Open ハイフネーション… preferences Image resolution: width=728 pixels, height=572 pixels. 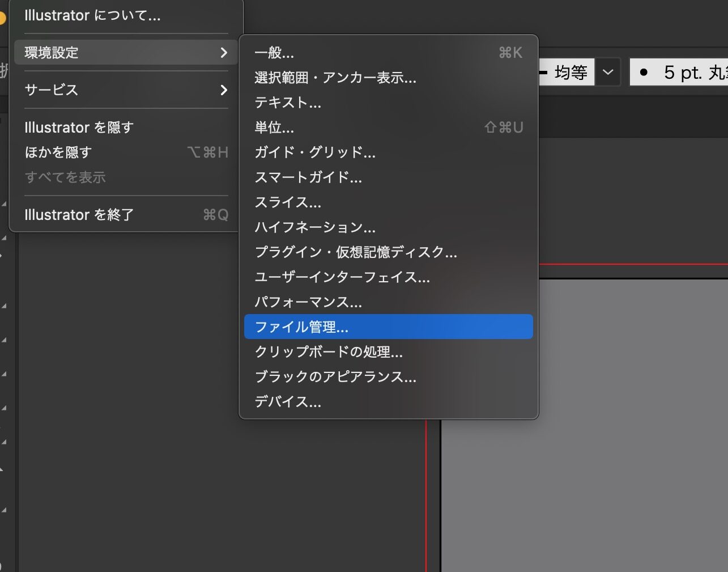(x=389, y=227)
